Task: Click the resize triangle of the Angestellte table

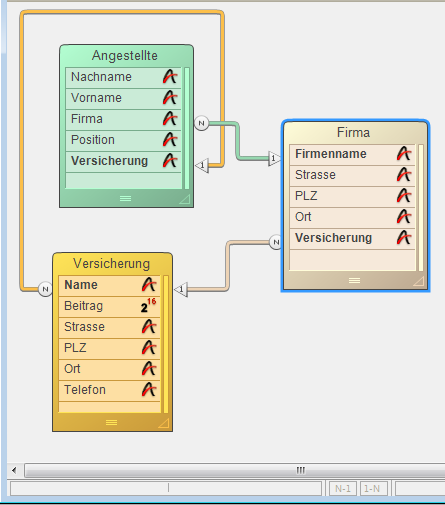Action: point(184,199)
